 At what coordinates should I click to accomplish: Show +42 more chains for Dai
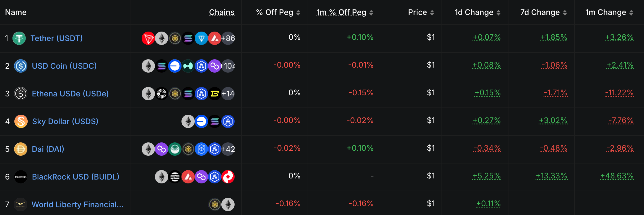(x=228, y=149)
